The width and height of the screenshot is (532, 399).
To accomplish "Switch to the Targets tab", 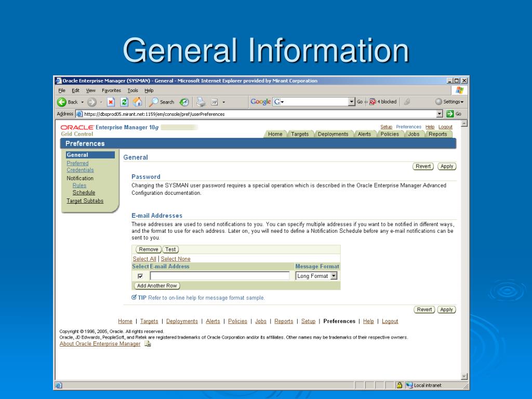I will click(300, 134).
